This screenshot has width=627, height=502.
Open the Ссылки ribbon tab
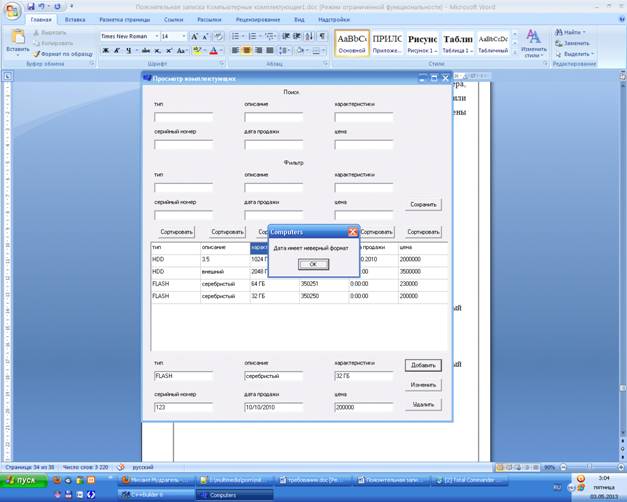click(173, 19)
